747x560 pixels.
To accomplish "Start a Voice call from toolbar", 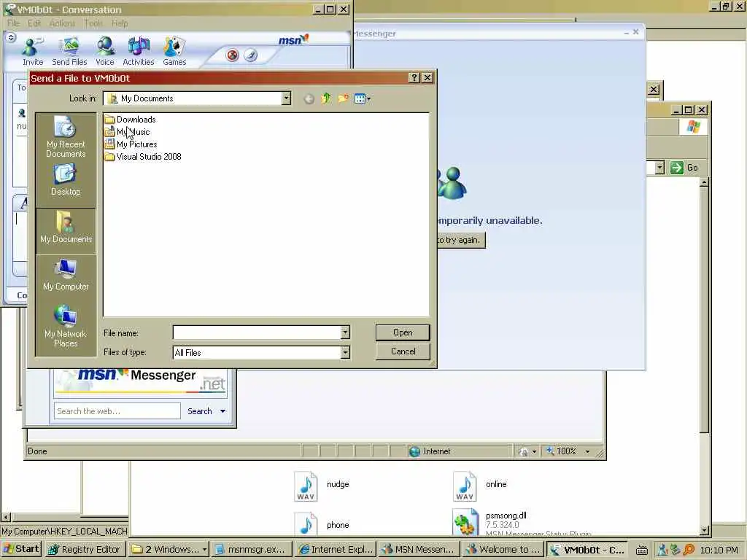I will [105, 52].
